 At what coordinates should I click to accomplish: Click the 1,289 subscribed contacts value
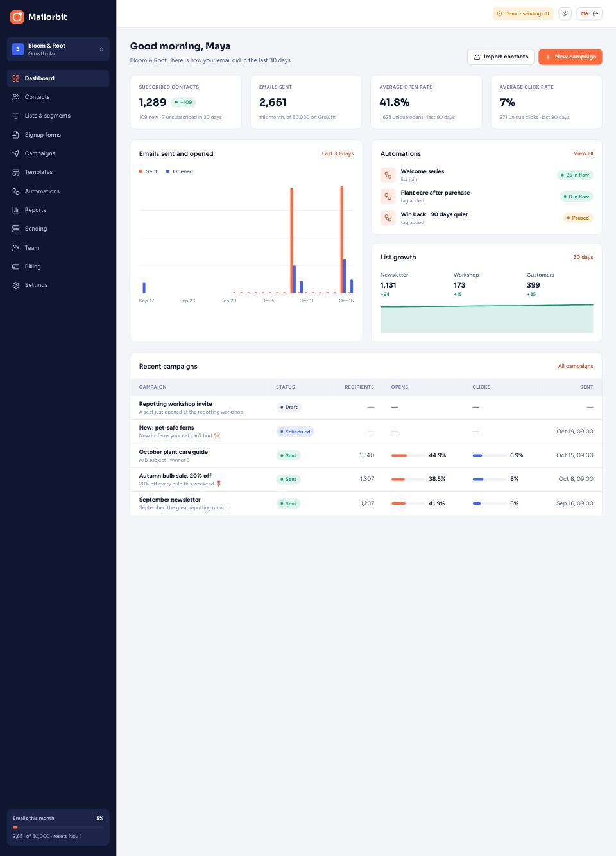click(x=153, y=102)
